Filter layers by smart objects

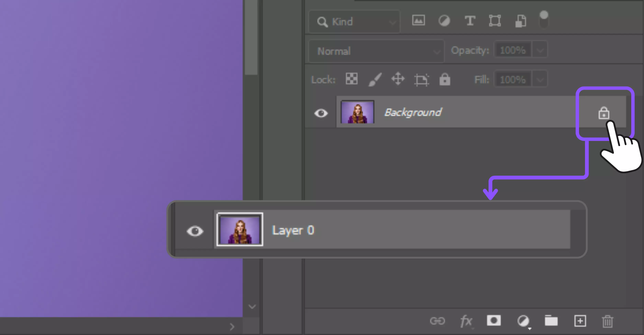coord(521,21)
